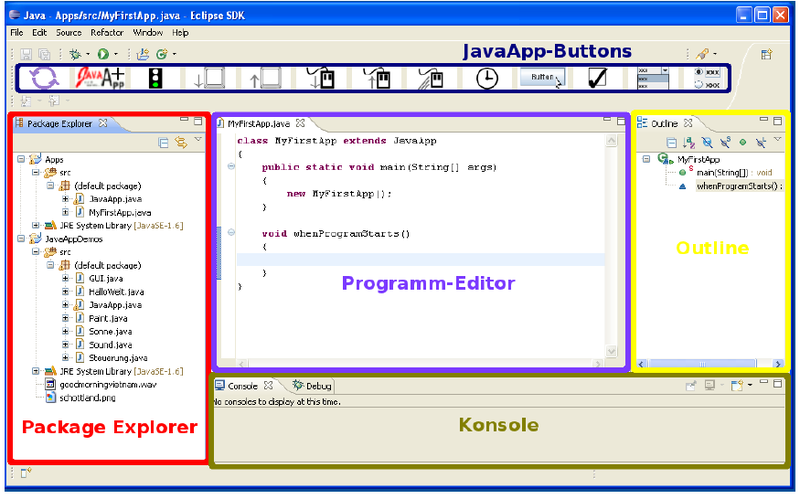
Task: Open the Help menu
Action: (180, 33)
